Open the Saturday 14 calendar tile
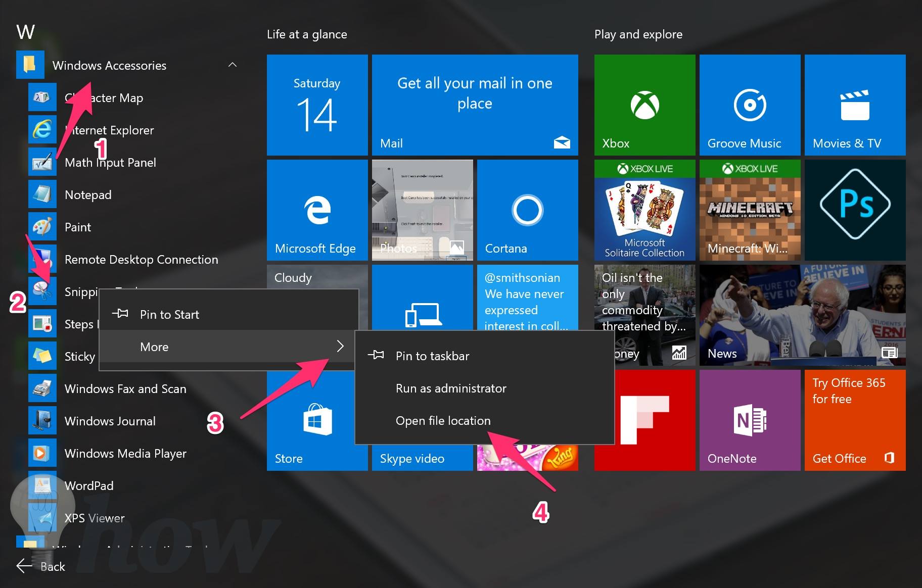The image size is (922, 588). coord(317,105)
